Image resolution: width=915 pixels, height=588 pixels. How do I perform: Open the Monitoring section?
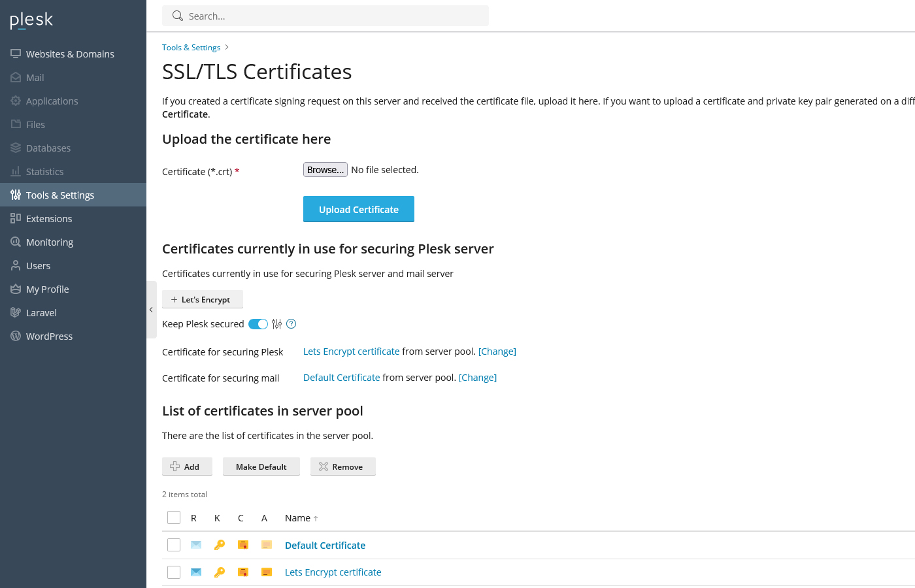tap(49, 242)
